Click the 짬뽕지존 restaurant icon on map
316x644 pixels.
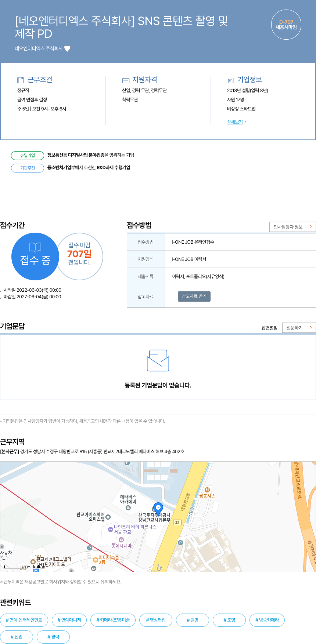pyautogui.click(x=207, y=490)
